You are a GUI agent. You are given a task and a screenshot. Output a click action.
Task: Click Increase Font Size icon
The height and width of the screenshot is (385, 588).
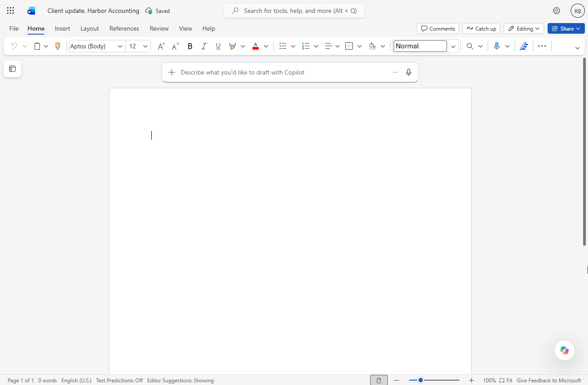[x=162, y=46]
